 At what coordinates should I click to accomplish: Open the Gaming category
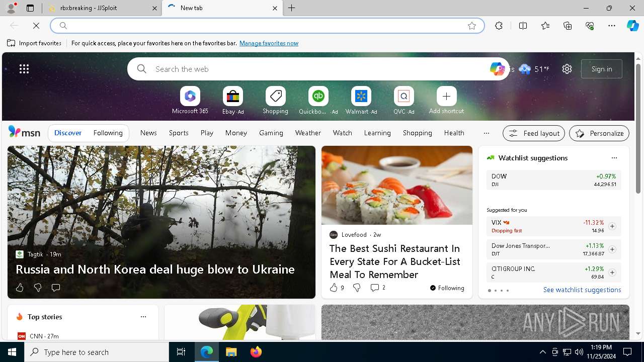coord(271,133)
